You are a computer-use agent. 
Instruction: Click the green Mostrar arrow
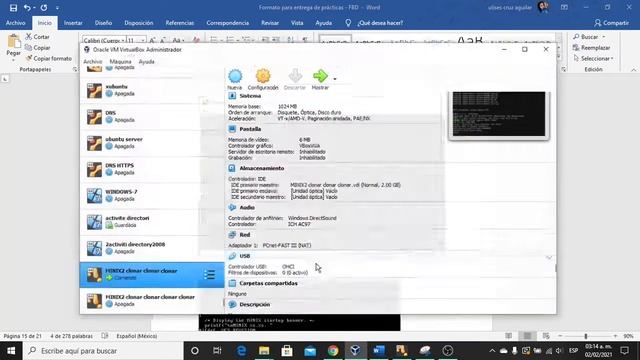pyautogui.click(x=320, y=76)
